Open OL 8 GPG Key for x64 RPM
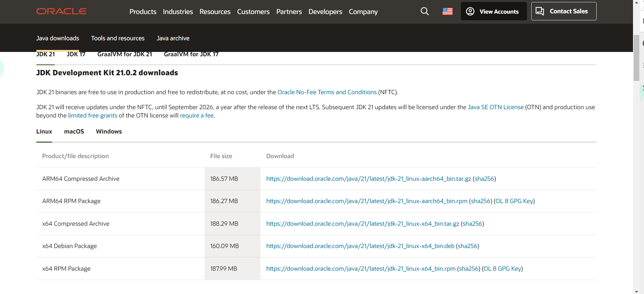 click(x=502, y=269)
